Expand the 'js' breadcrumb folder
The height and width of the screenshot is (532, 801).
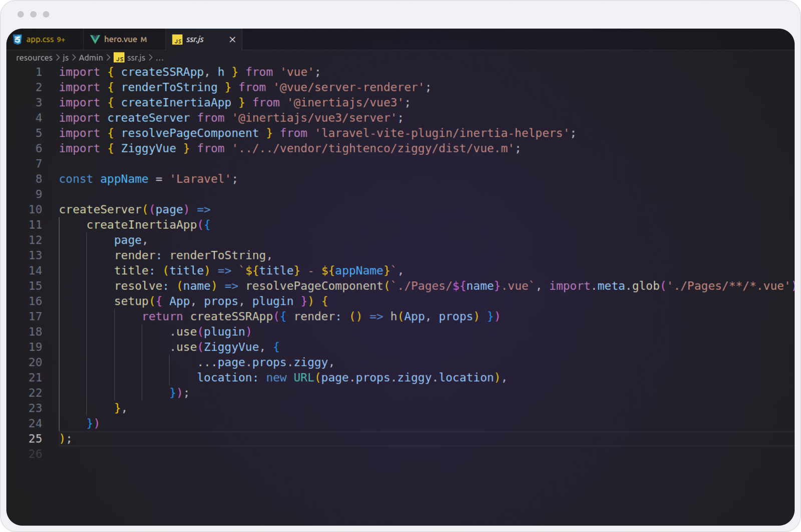66,58
